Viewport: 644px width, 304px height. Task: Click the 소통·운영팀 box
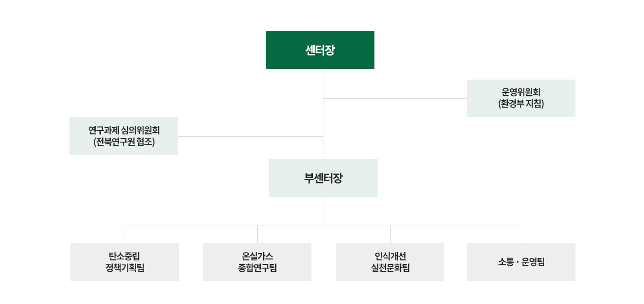pyautogui.click(x=521, y=262)
